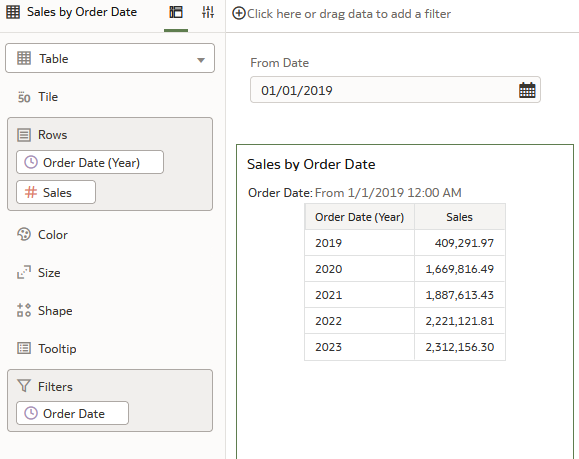Select the 2,312,156.30 sales cell
The height and width of the screenshot is (459, 579).
pos(460,347)
